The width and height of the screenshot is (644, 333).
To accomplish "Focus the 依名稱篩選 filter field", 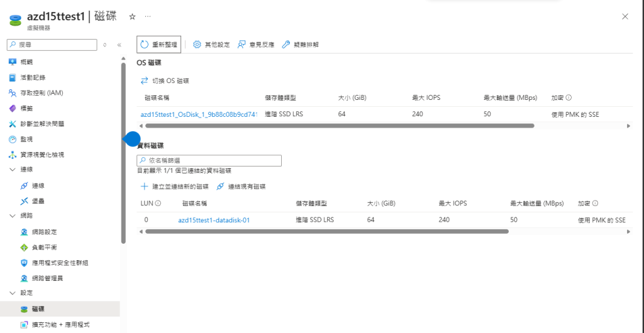I will [209, 160].
